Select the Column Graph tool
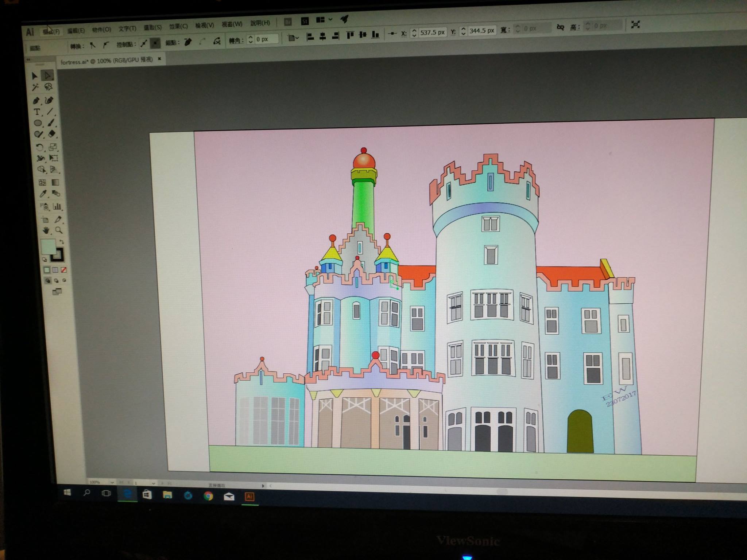Screen dimensions: 747x560 tap(57, 206)
